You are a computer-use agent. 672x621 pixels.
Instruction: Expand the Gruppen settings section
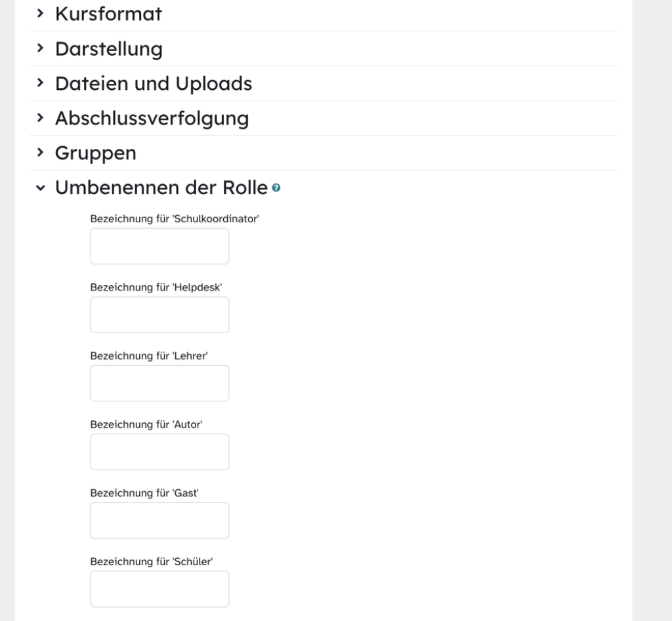[95, 152]
